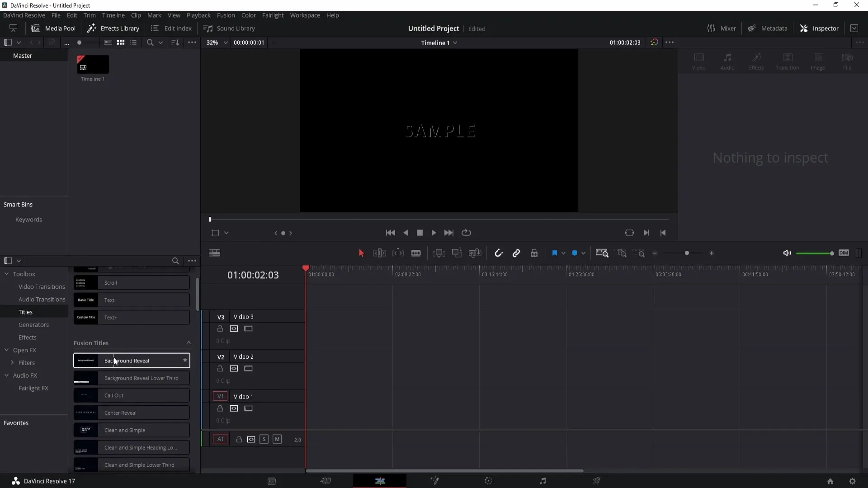Viewport: 868px width, 488px height.
Task: Open the Edit Index panel
Action: [171, 28]
